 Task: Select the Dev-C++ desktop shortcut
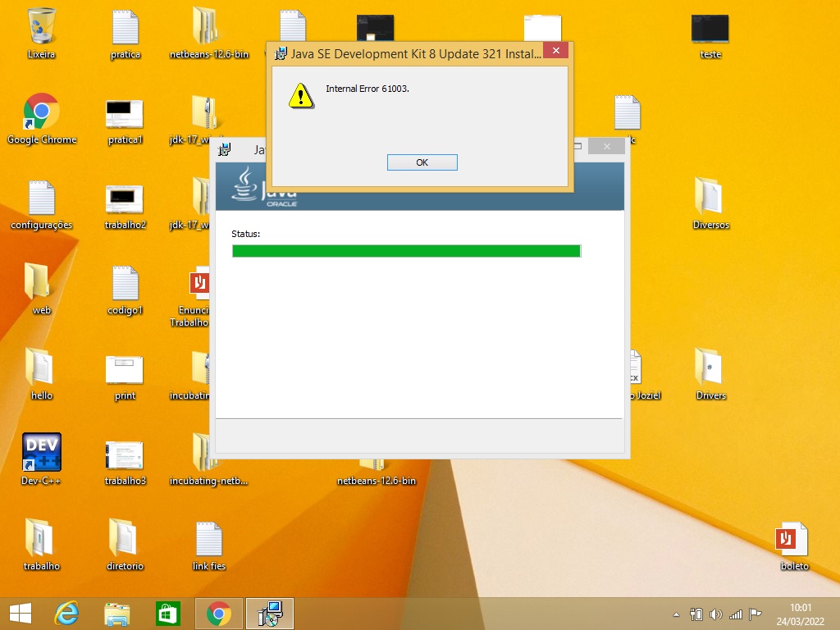coord(41,459)
